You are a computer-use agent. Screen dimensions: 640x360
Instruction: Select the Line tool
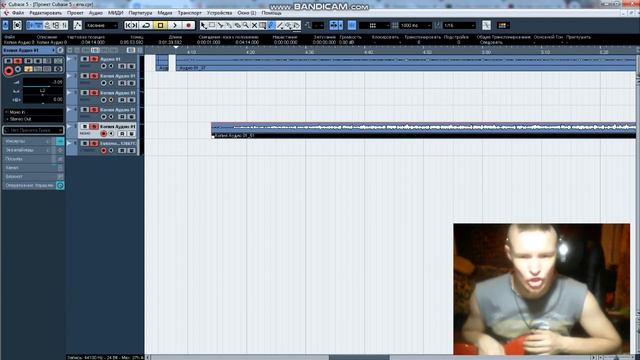point(280,25)
